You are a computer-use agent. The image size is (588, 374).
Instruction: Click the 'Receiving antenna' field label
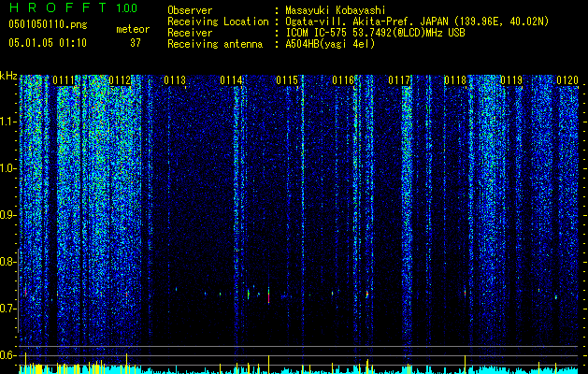pos(215,44)
